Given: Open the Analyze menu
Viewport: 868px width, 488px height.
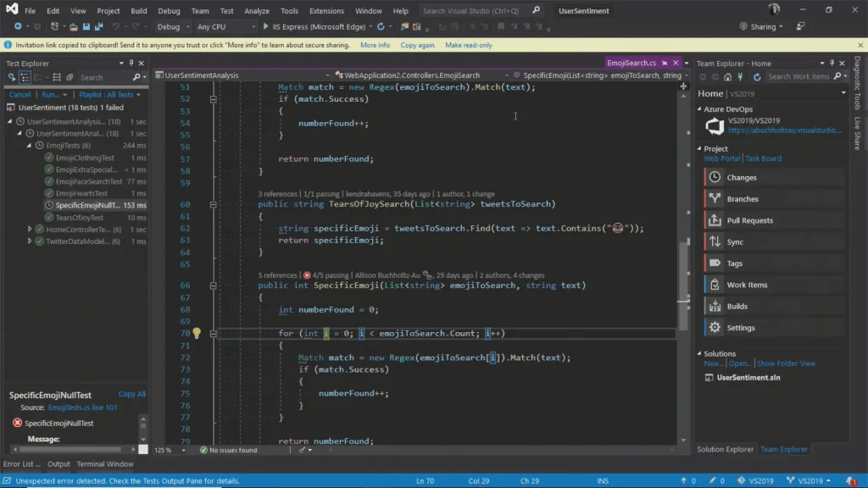Looking at the screenshot, I should point(257,10).
